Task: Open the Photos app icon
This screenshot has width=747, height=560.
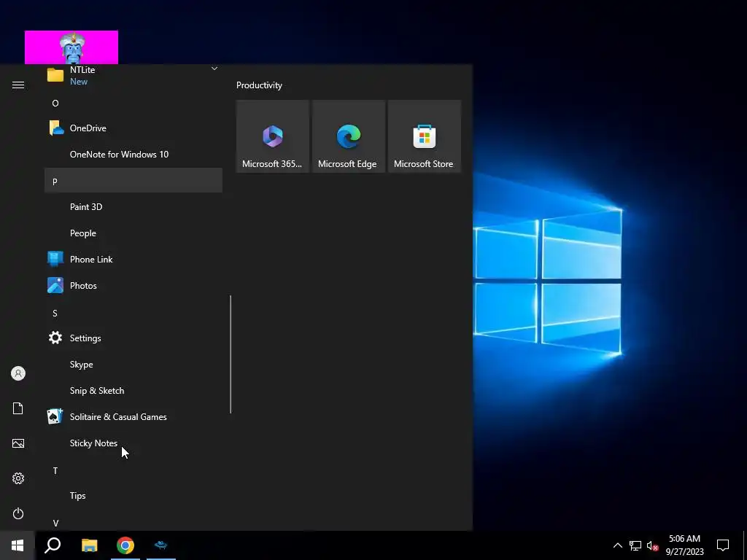Action: pos(55,285)
